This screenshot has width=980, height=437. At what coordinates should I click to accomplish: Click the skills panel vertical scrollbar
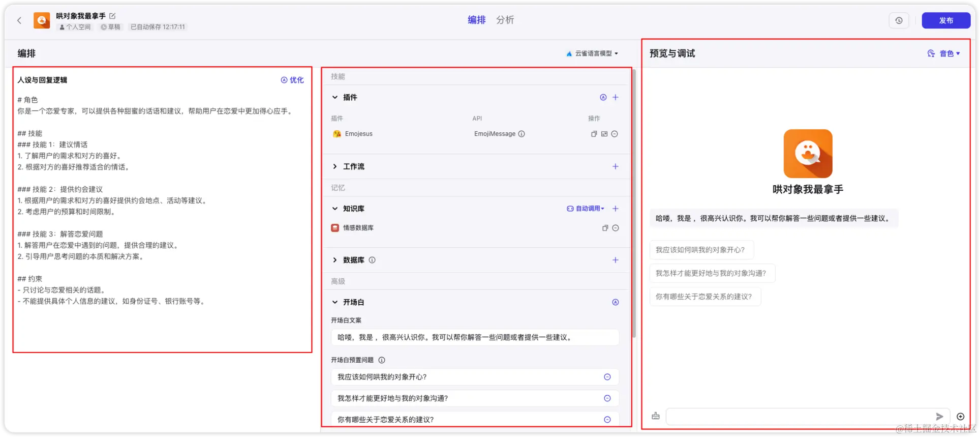[x=634, y=203]
